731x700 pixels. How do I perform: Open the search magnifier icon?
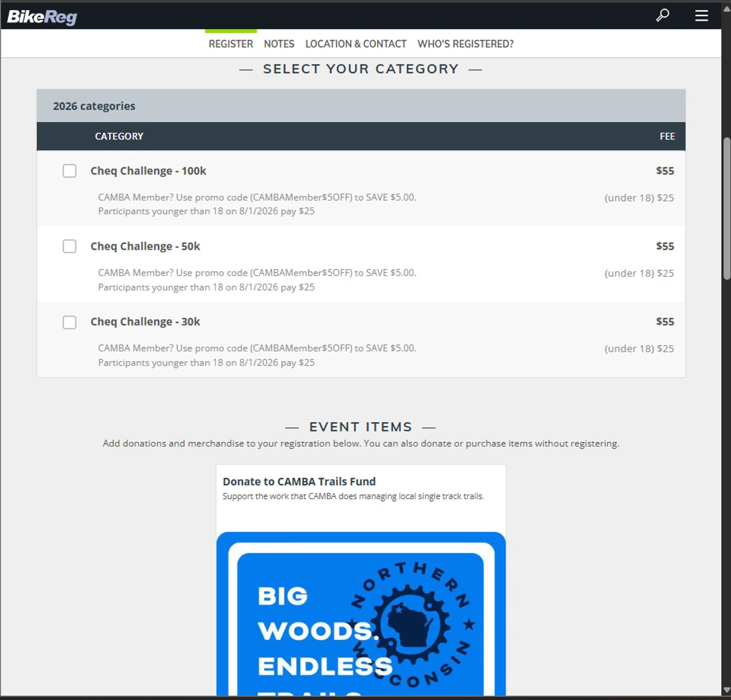(x=662, y=16)
